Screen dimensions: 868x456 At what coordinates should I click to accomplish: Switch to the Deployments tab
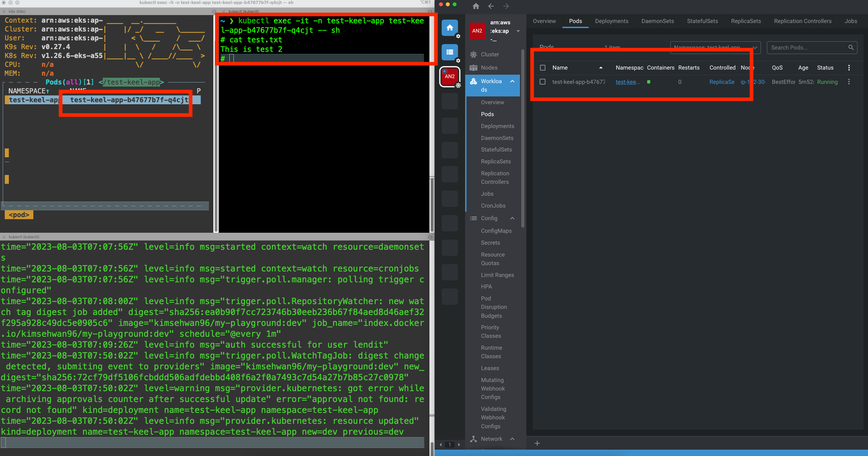[x=611, y=21]
